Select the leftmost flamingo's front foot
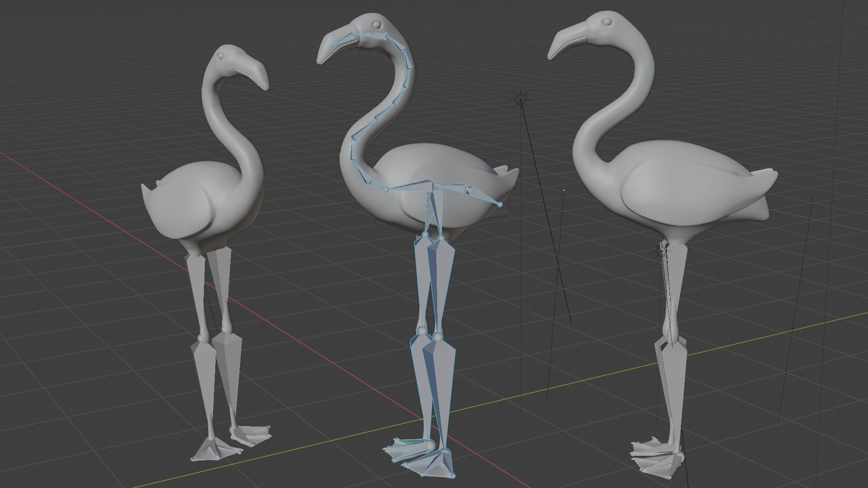This screenshot has height=488, width=868. coord(212,450)
